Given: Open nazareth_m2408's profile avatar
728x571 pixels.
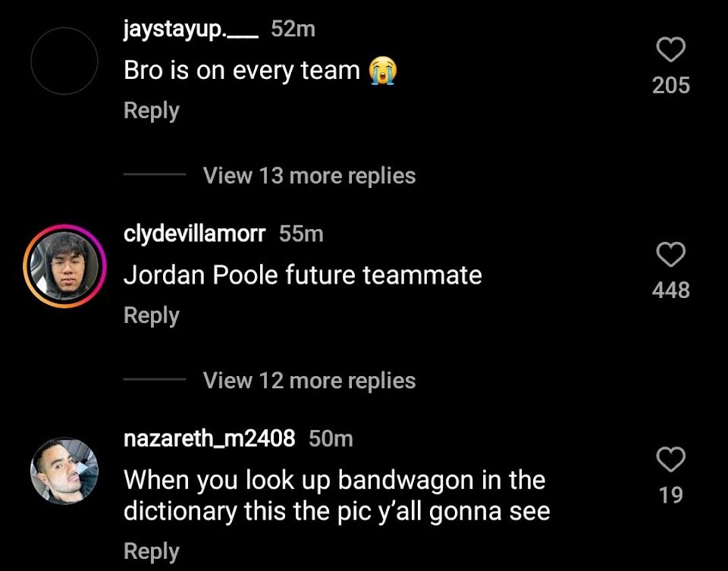Looking at the screenshot, I should click(x=64, y=471).
